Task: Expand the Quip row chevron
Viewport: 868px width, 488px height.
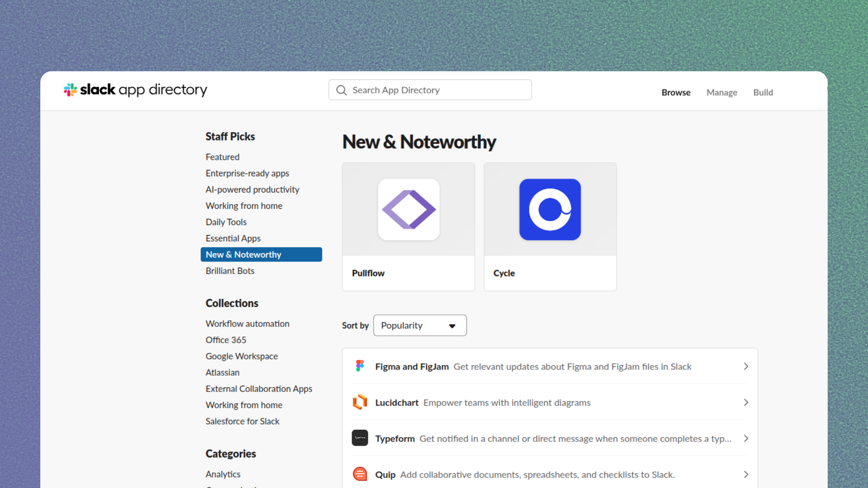Action: (746, 474)
